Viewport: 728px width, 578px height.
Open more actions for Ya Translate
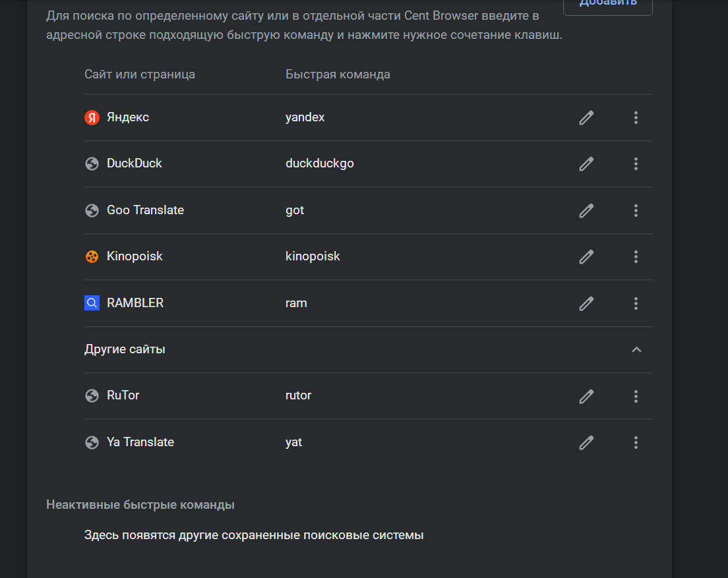(x=636, y=442)
